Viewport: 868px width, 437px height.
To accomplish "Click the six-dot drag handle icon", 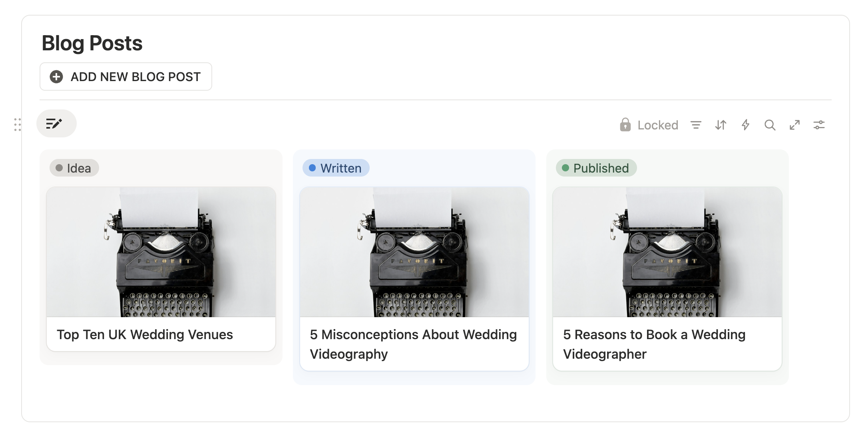I will [18, 125].
